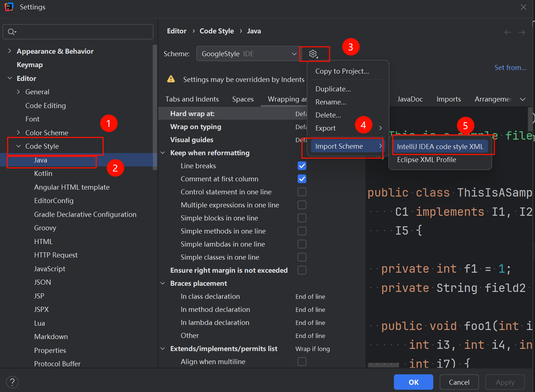The image size is (535, 392).
Task: Close the Settings dialog
Action: click(523, 7)
